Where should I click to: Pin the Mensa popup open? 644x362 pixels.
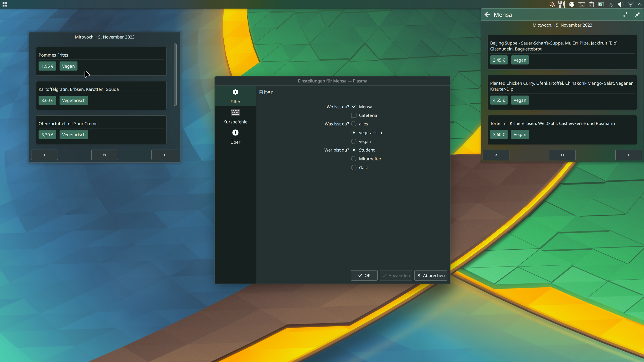637,15
